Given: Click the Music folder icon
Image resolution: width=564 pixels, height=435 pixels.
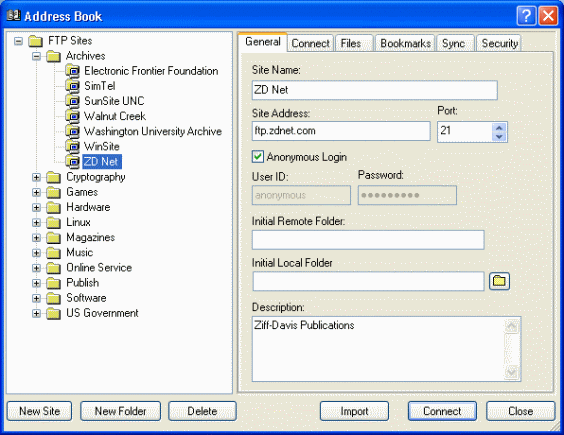Looking at the screenshot, I should [x=54, y=253].
